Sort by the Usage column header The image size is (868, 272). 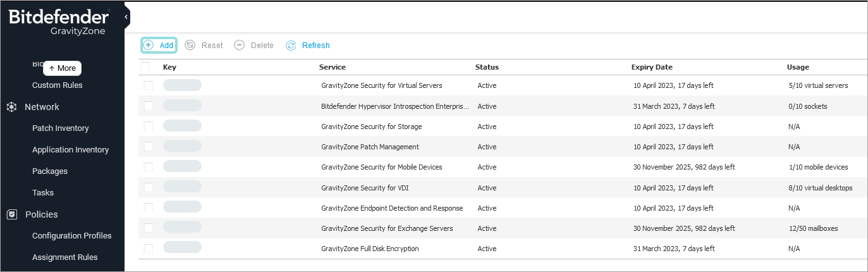798,67
